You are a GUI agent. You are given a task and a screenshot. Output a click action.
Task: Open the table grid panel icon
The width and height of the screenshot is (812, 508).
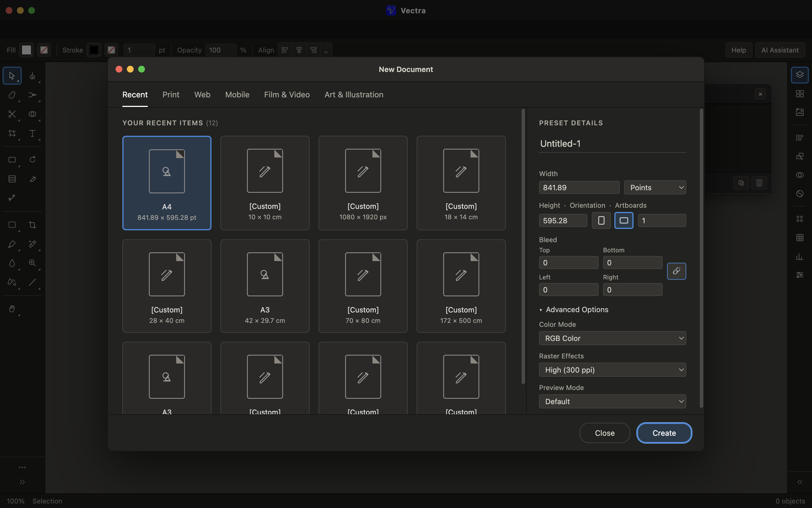click(800, 238)
